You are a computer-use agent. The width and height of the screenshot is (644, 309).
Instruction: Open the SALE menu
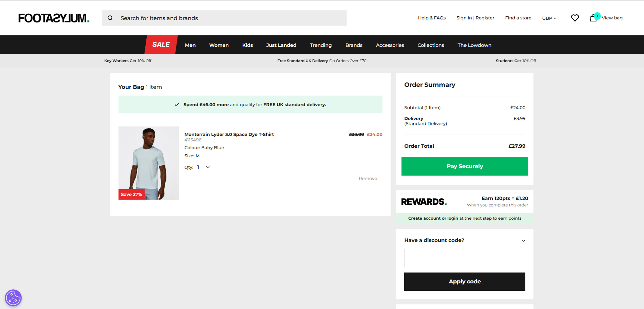(161, 45)
